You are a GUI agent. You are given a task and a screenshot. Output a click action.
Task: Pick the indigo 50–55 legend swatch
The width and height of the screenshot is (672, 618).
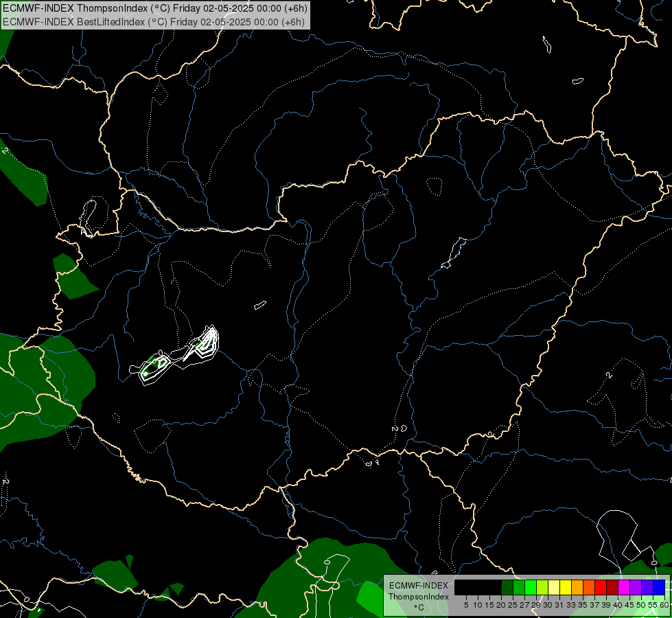click(x=647, y=587)
